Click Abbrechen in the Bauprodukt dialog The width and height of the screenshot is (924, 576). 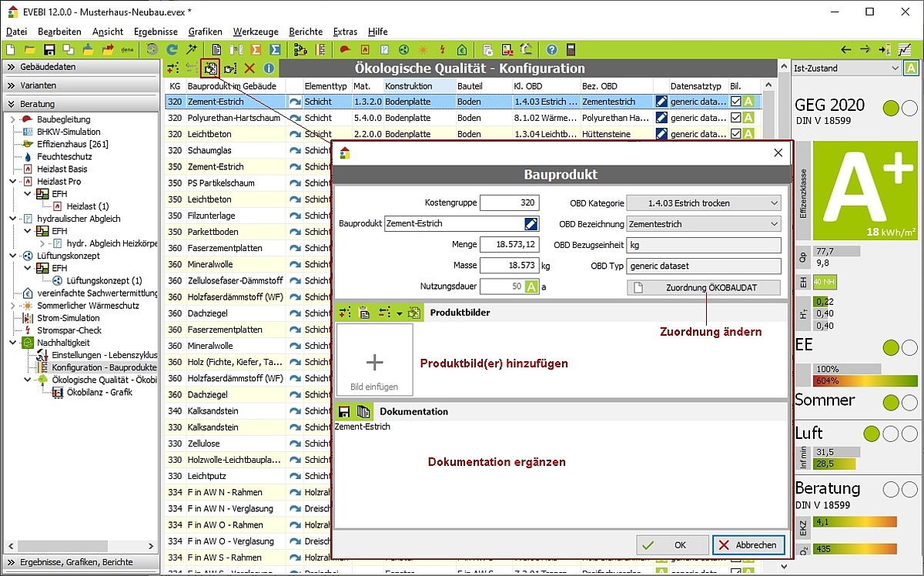(748, 544)
